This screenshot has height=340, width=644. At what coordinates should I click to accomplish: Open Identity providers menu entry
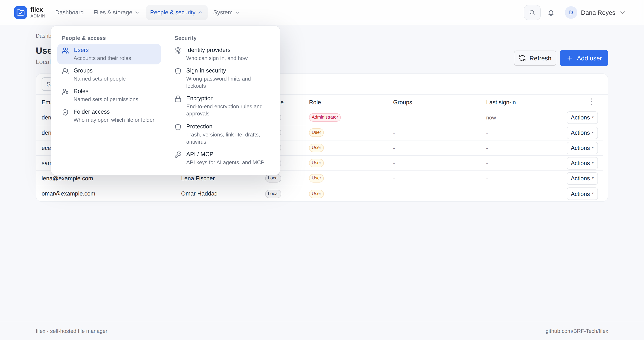tap(222, 54)
